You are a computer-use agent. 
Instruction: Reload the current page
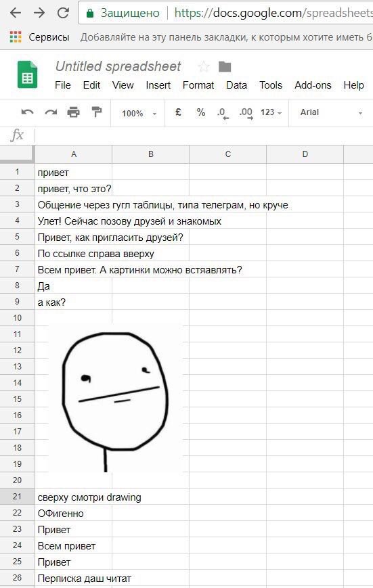click(x=63, y=13)
